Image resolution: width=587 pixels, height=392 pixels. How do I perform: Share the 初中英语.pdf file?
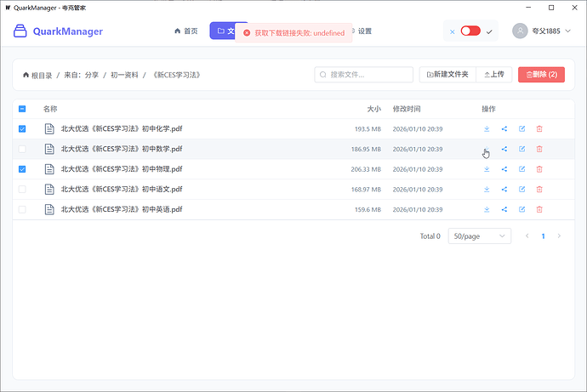[504, 209]
